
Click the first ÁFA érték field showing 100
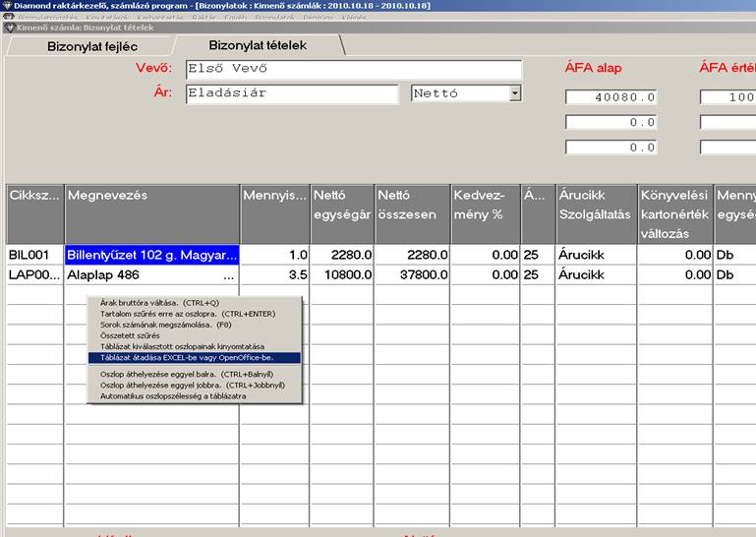pos(728,97)
